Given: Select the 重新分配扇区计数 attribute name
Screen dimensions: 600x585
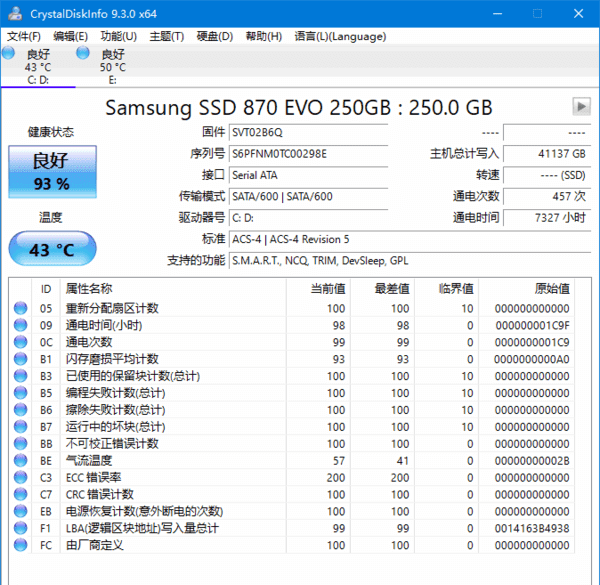Looking at the screenshot, I should pos(112,308).
